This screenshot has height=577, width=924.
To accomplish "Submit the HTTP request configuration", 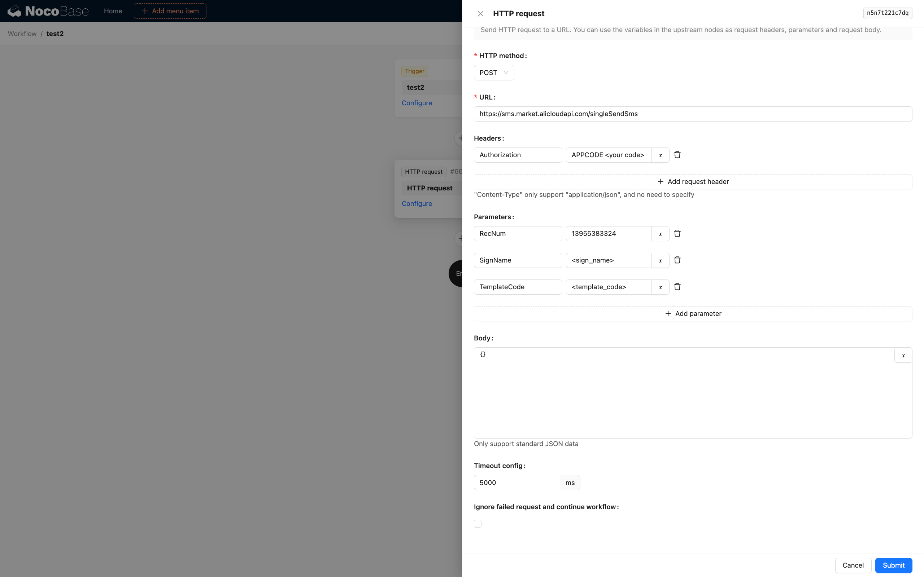I will 893,565.
